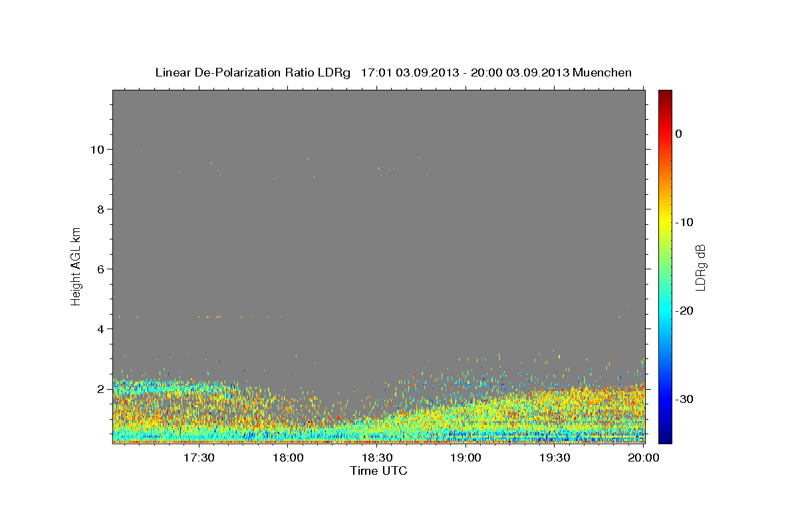Click the 20:00 time axis tick label
The width and height of the screenshot is (798, 532).
coord(644,458)
